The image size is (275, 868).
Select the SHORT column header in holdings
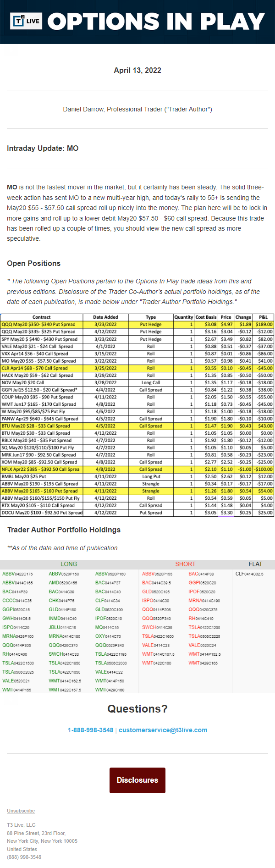click(x=185, y=564)
